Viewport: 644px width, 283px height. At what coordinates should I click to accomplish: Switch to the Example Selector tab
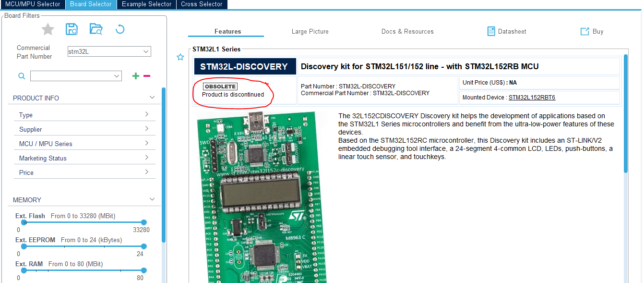tap(146, 4)
